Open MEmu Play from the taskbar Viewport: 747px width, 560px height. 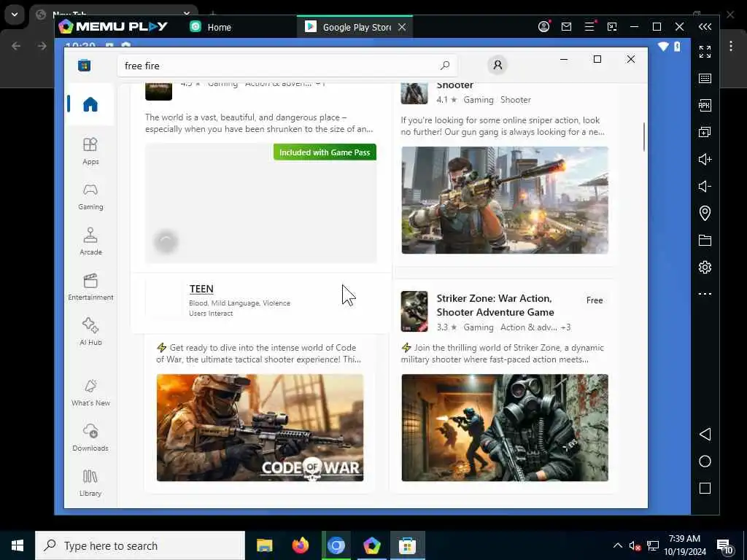[x=371, y=545]
